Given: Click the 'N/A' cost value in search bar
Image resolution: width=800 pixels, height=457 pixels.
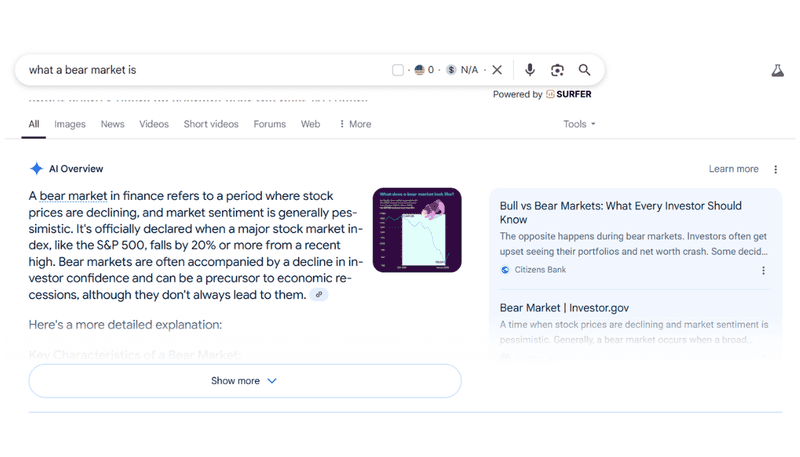Looking at the screenshot, I should 469,70.
